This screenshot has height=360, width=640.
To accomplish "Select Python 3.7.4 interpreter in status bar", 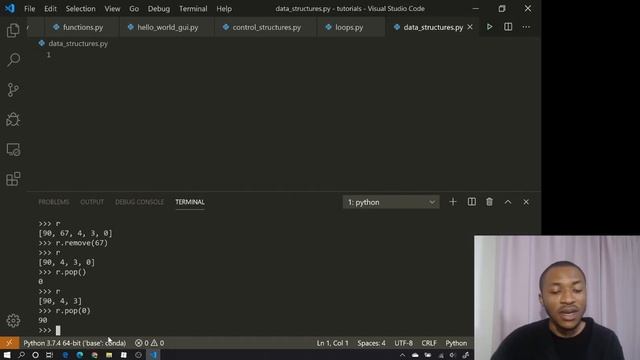I will click(x=75, y=343).
